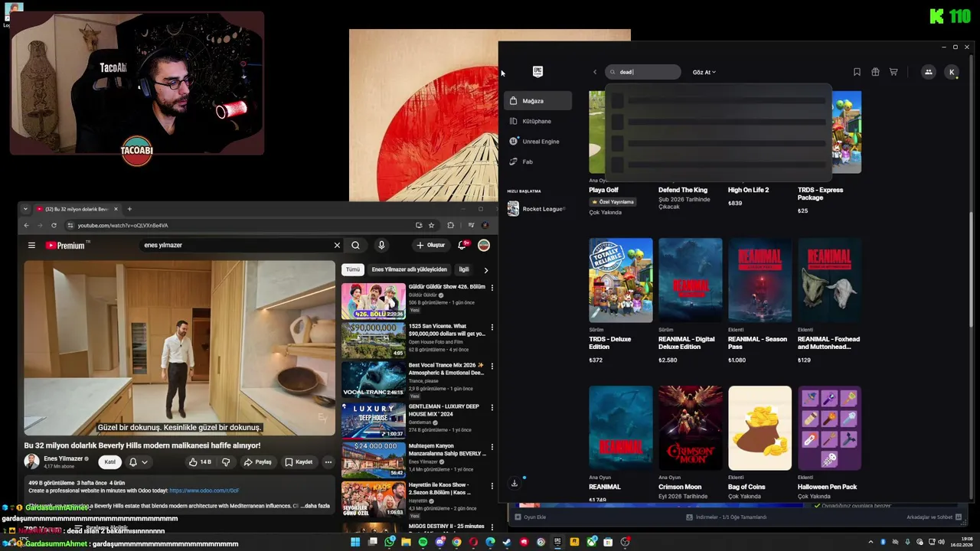Click the Epic Games logo icon
The height and width of the screenshot is (551, 980).
[537, 72]
